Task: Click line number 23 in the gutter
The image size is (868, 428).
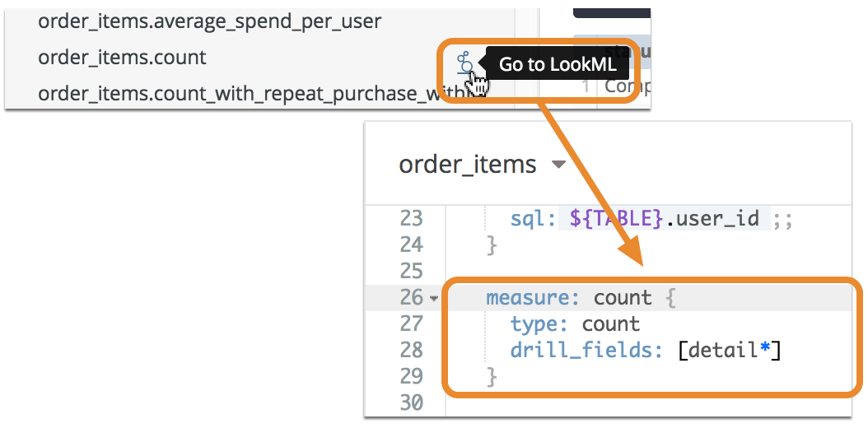Action: [x=411, y=219]
